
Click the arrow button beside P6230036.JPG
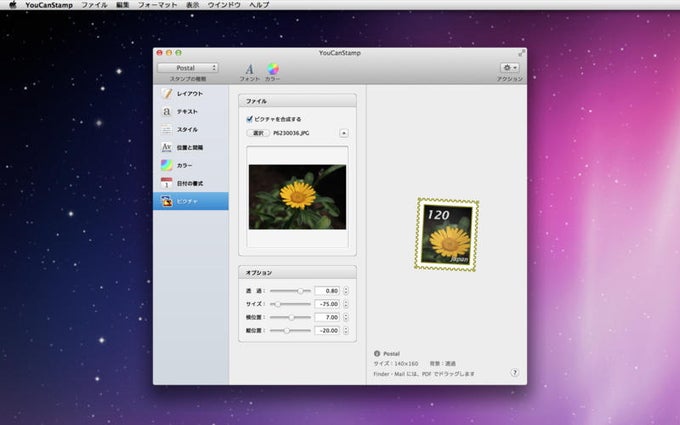343,133
